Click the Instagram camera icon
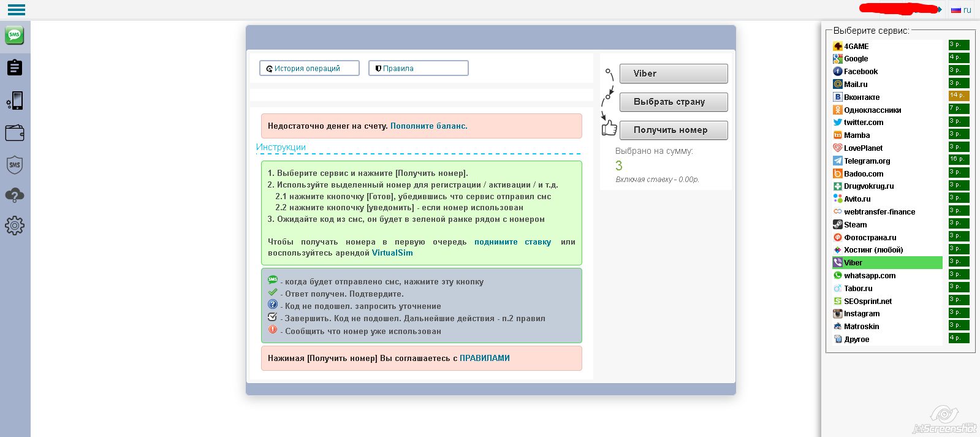This screenshot has height=437, width=980. [x=837, y=314]
